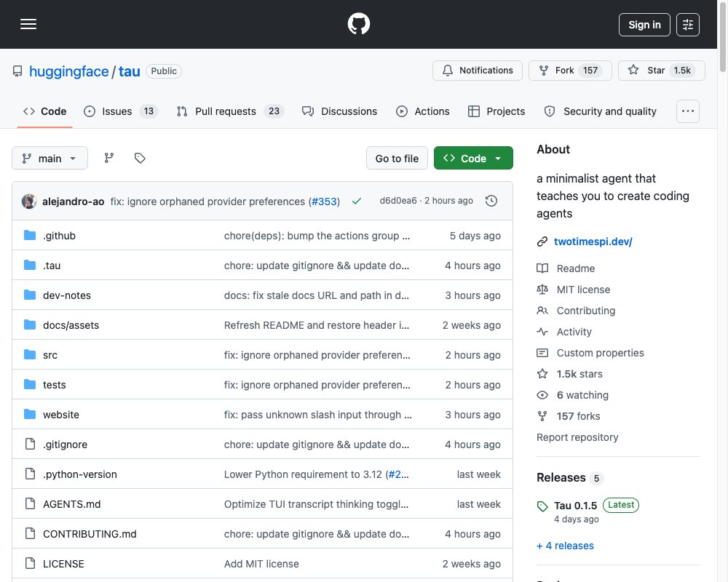Image resolution: width=728 pixels, height=582 pixels.
Task: Open the appearance settings icon button
Action: [x=688, y=25]
